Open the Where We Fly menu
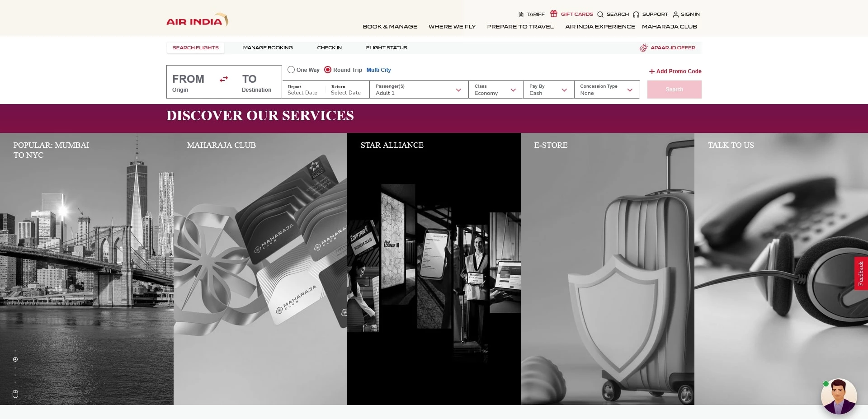 [x=452, y=27]
